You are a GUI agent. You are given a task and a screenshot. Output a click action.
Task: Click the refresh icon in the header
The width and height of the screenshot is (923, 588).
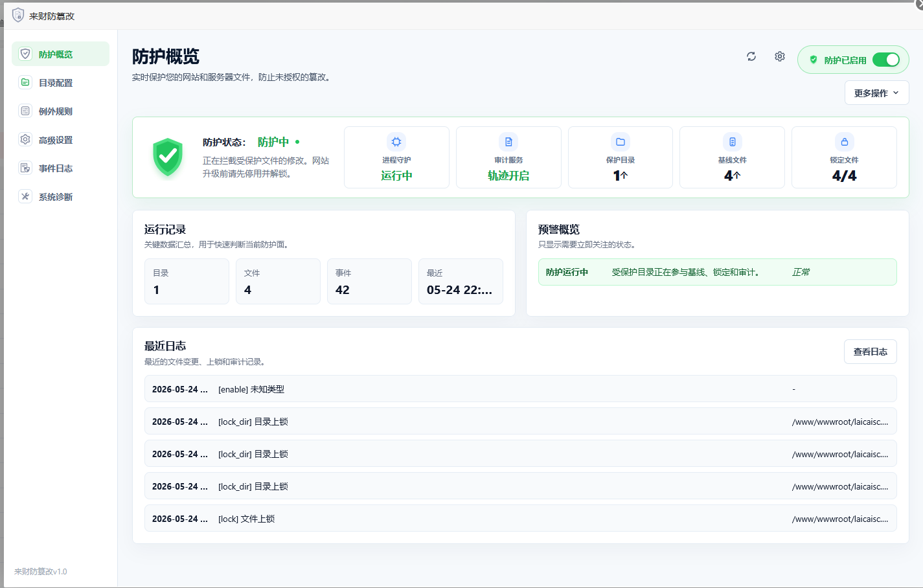751,56
